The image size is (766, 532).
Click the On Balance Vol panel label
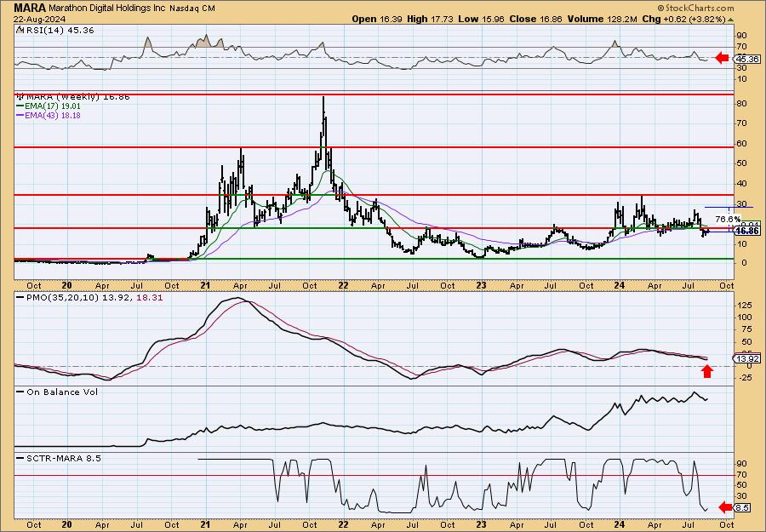pyautogui.click(x=61, y=392)
